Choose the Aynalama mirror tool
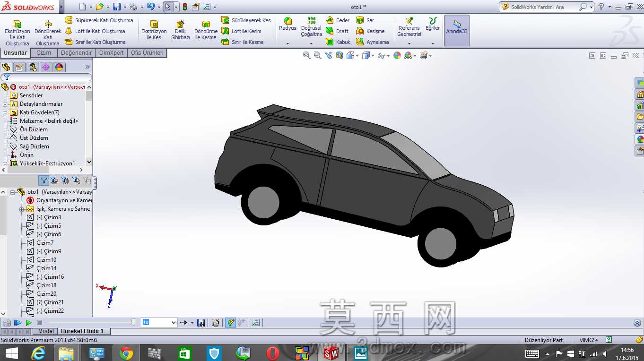This screenshot has height=361, width=644. pyautogui.click(x=372, y=42)
